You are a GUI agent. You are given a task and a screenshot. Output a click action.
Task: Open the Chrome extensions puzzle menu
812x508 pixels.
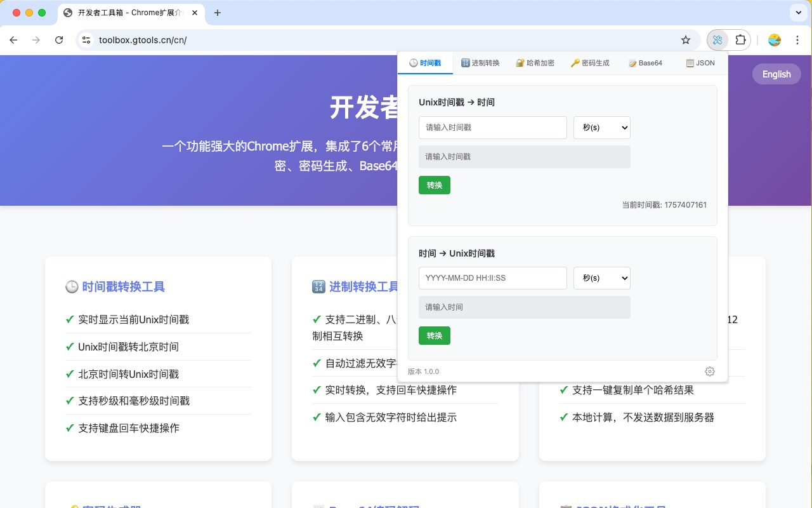tap(740, 40)
